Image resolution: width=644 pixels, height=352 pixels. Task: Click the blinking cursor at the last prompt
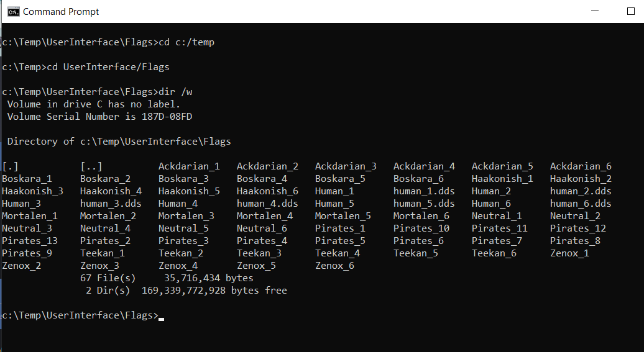pyautogui.click(x=162, y=317)
